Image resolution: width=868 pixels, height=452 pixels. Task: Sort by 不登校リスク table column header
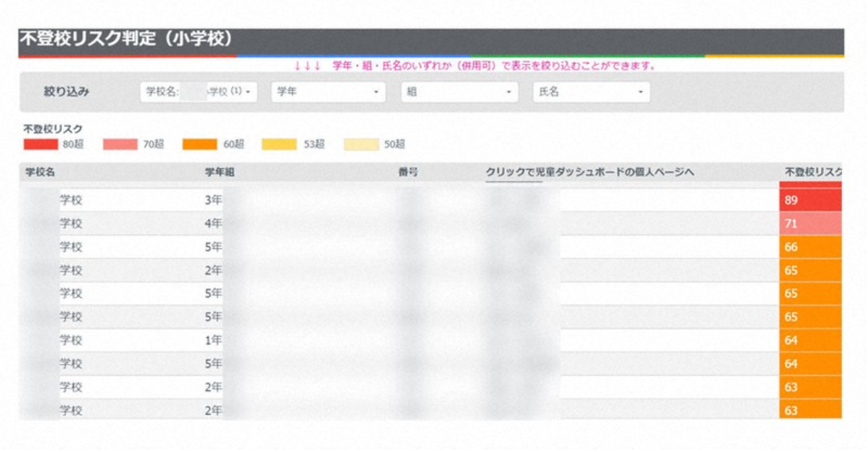(812, 172)
